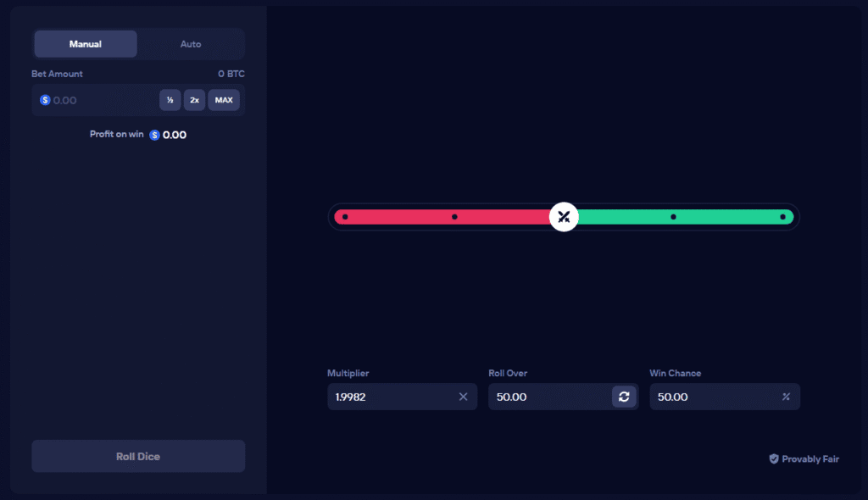Select the Manual tab

85,43
